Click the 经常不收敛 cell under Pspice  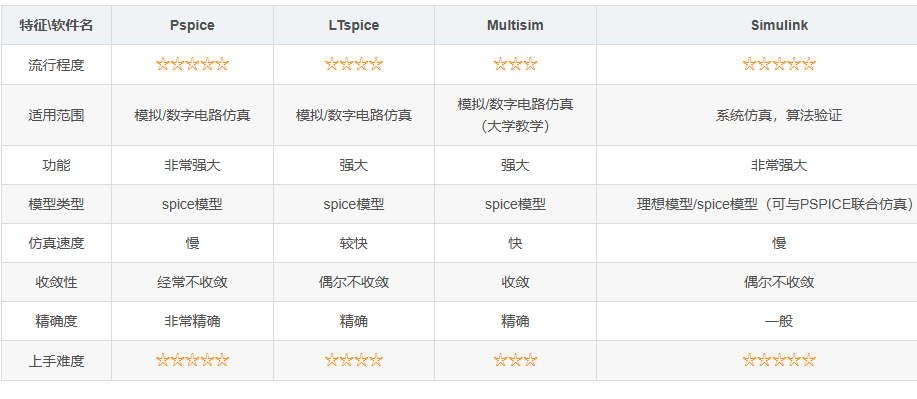192,282
